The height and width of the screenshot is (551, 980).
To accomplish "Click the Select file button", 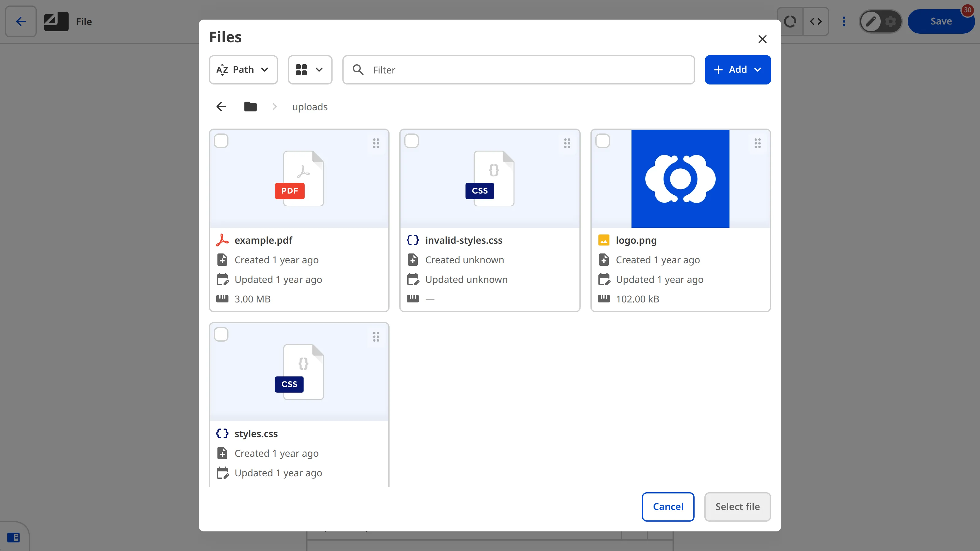I will coord(737,507).
